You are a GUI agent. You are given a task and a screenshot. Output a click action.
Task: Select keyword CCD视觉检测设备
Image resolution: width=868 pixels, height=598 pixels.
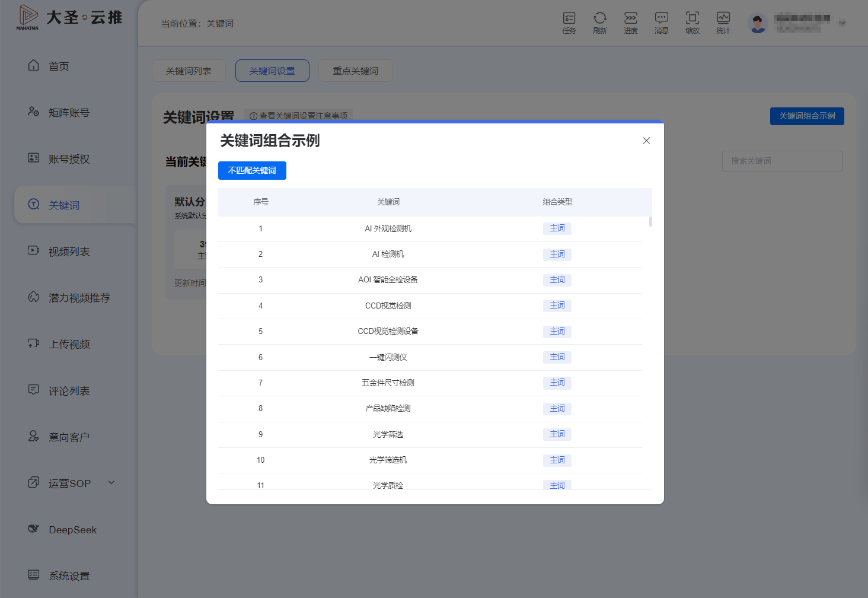coord(388,331)
